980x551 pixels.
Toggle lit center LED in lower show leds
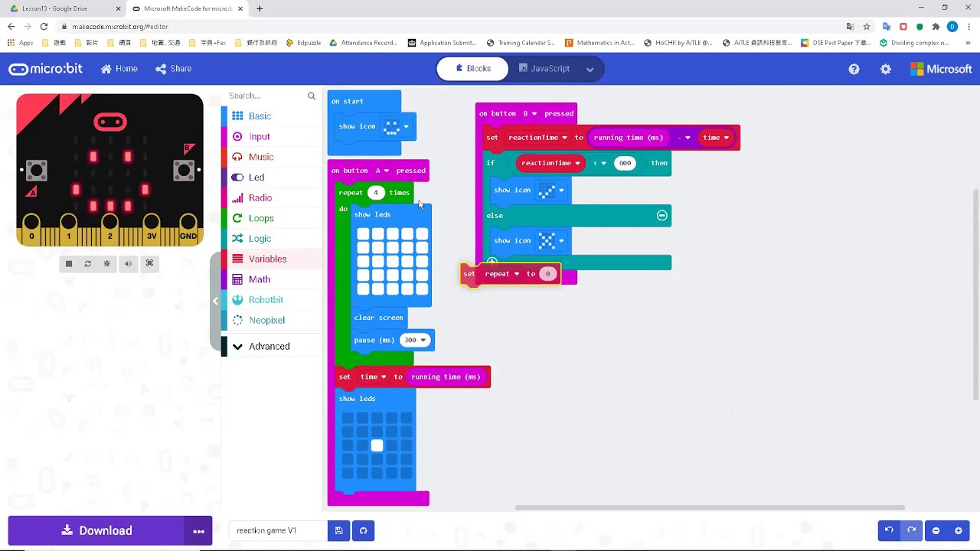coord(377,445)
